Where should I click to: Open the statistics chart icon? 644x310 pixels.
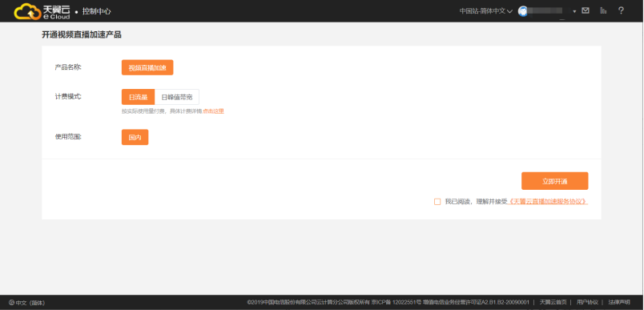coord(603,10)
